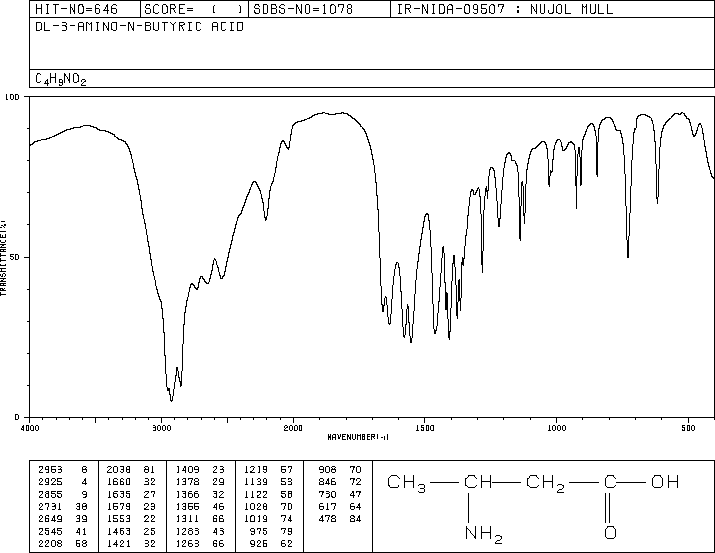Select peak 730 in the peak table

click(327, 494)
